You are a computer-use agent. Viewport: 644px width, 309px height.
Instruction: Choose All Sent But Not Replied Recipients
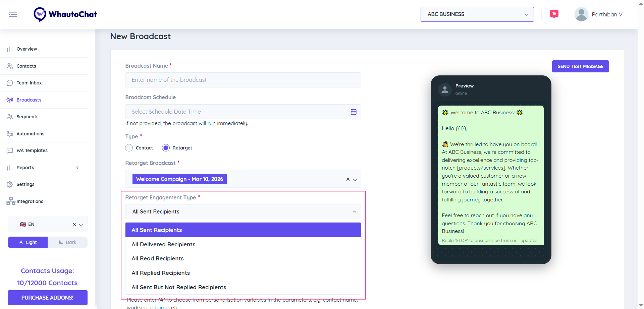179,288
